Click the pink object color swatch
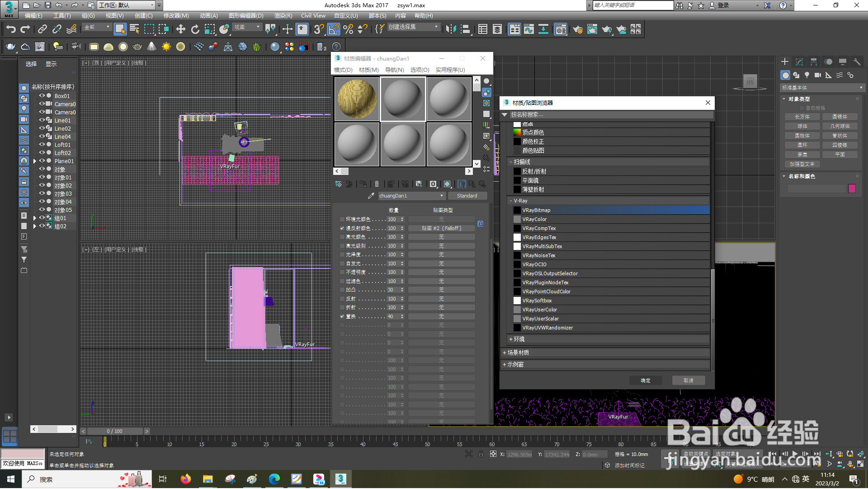 click(852, 188)
